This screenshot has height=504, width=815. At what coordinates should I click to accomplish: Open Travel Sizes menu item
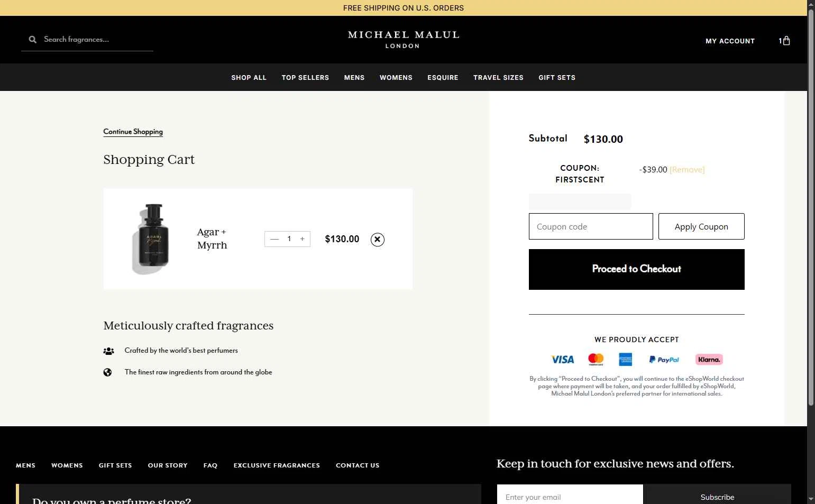[x=498, y=78]
